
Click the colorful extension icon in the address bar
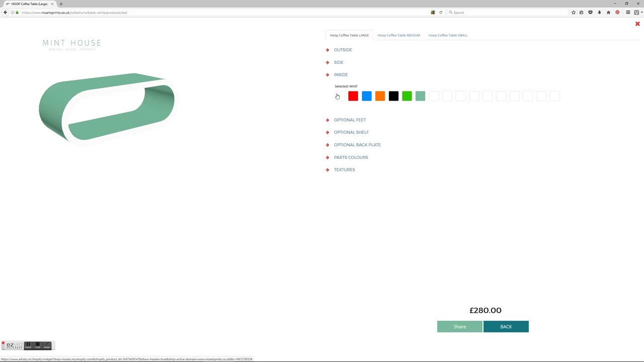[x=433, y=12]
